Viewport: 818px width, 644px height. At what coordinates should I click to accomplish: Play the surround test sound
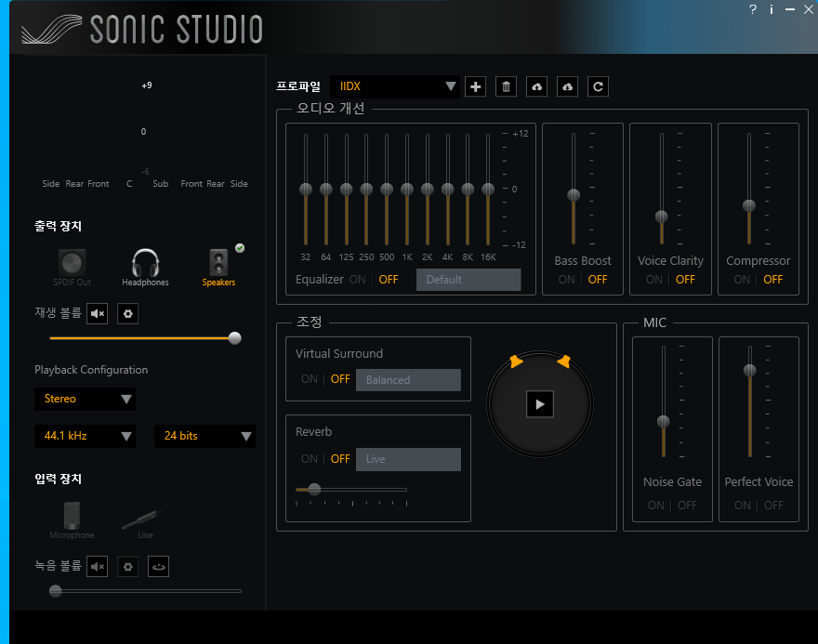pyautogui.click(x=540, y=404)
